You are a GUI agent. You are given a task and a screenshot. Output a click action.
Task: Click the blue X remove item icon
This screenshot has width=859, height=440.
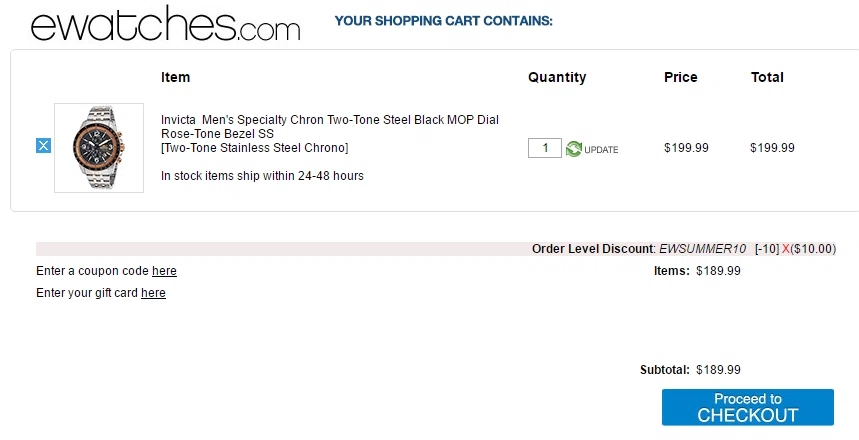click(43, 146)
